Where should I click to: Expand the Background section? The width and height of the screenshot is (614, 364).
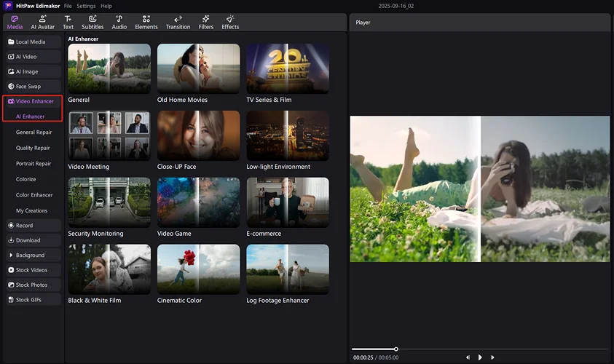click(x=32, y=256)
